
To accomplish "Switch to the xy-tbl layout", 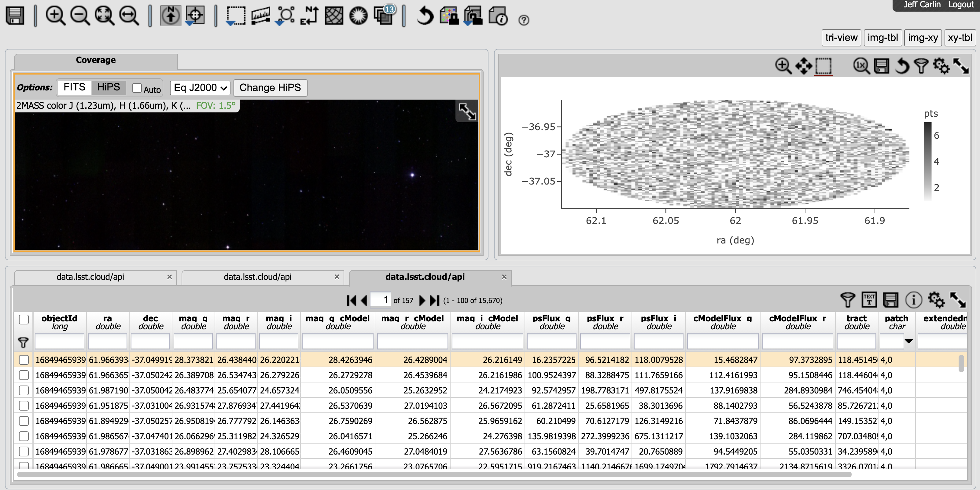I will point(960,38).
